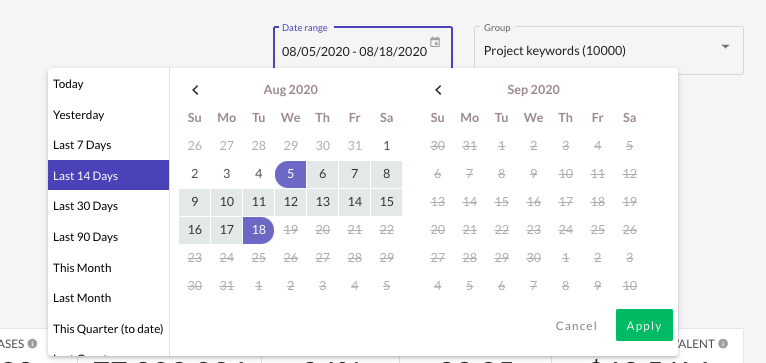
Task: Choose This Quarter (to date) option
Action: [x=108, y=329]
